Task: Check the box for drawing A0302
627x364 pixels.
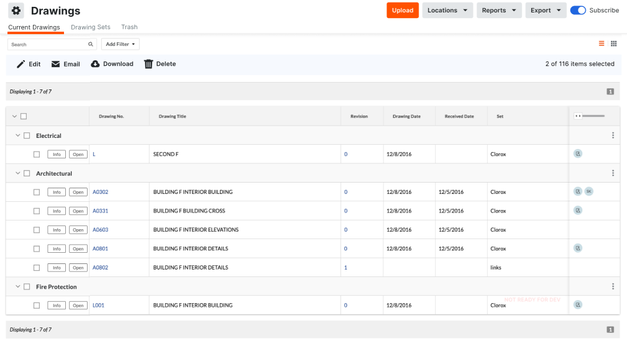Action: (37, 192)
